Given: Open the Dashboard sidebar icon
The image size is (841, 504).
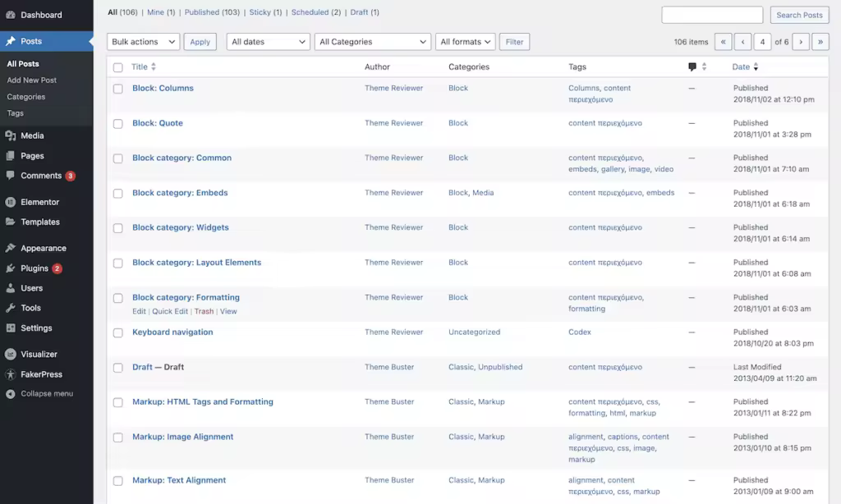Looking at the screenshot, I should coord(10,15).
